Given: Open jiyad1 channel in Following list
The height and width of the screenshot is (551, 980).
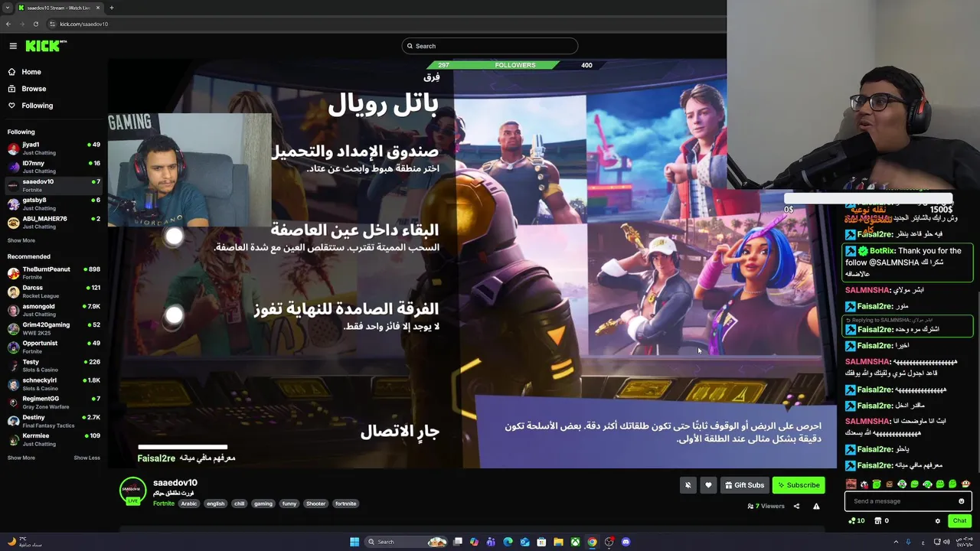Looking at the screenshot, I should (x=54, y=148).
